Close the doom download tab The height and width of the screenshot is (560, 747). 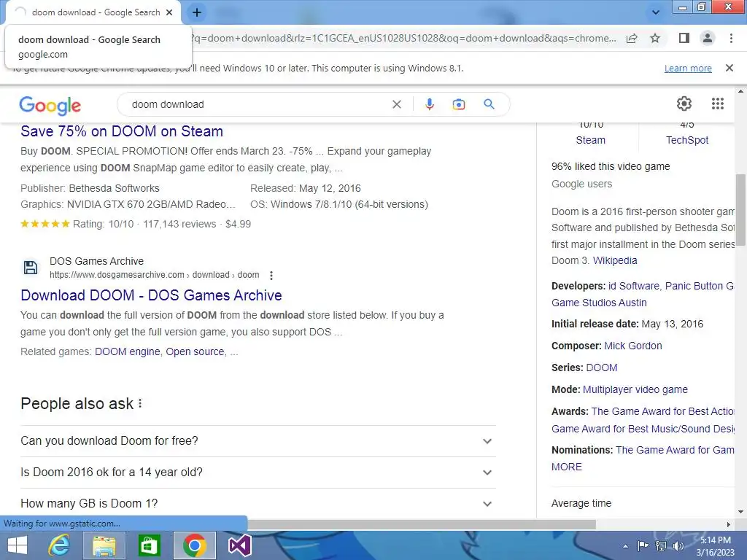pyautogui.click(x=169, y=12)
